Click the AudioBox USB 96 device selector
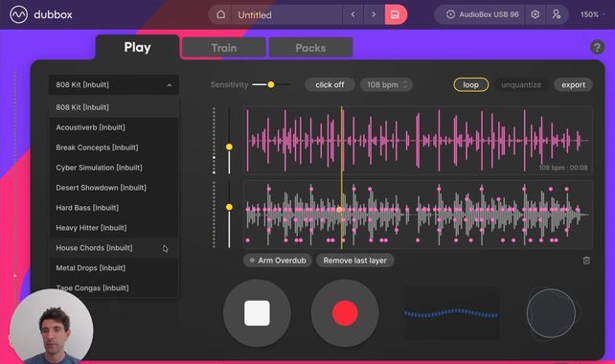Screen dimensions: 615x364 (x=483, y=14)
